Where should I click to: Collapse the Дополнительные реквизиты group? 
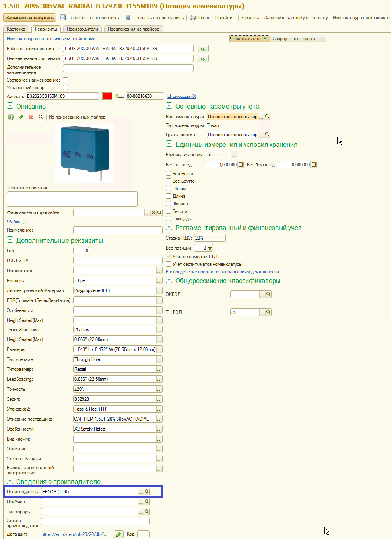click(10, 240)
